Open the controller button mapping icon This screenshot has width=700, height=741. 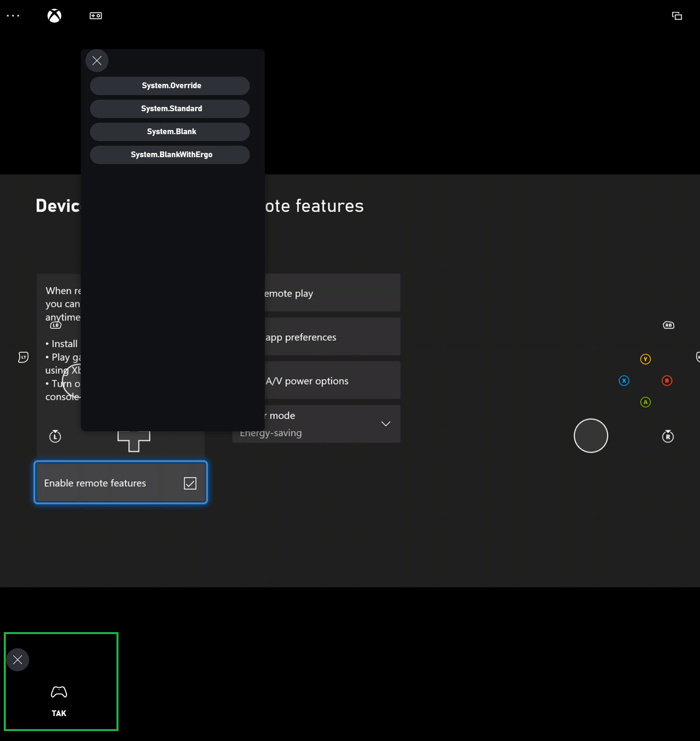95,16
